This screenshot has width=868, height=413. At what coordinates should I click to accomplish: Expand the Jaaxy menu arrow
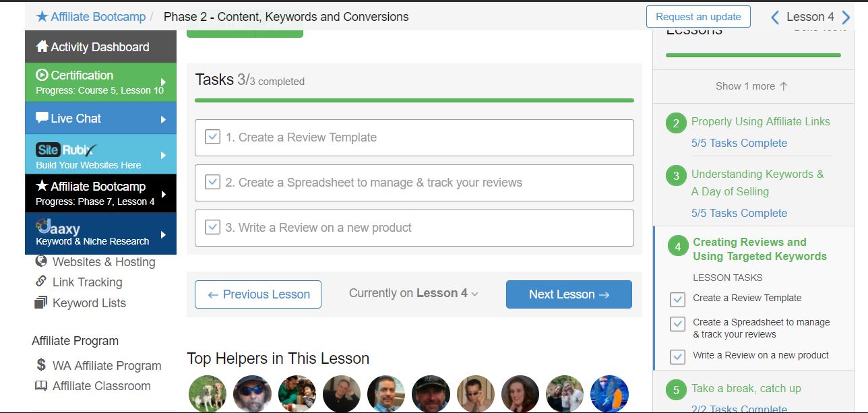click(x=163, y=235)
